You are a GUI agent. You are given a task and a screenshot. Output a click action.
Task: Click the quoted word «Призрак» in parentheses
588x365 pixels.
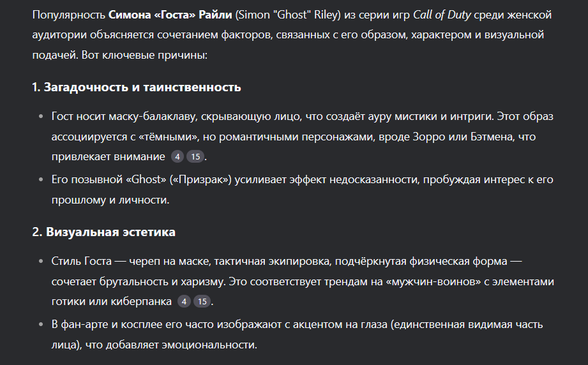(x=200, y=180)
